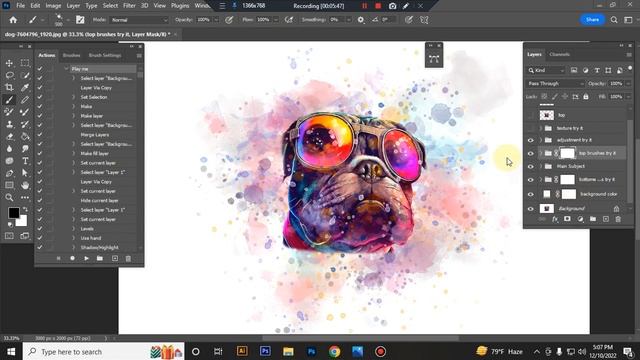Screen dimensions: 640x360
Task: Show the texture try it group
Action: [x=531, y=128]
